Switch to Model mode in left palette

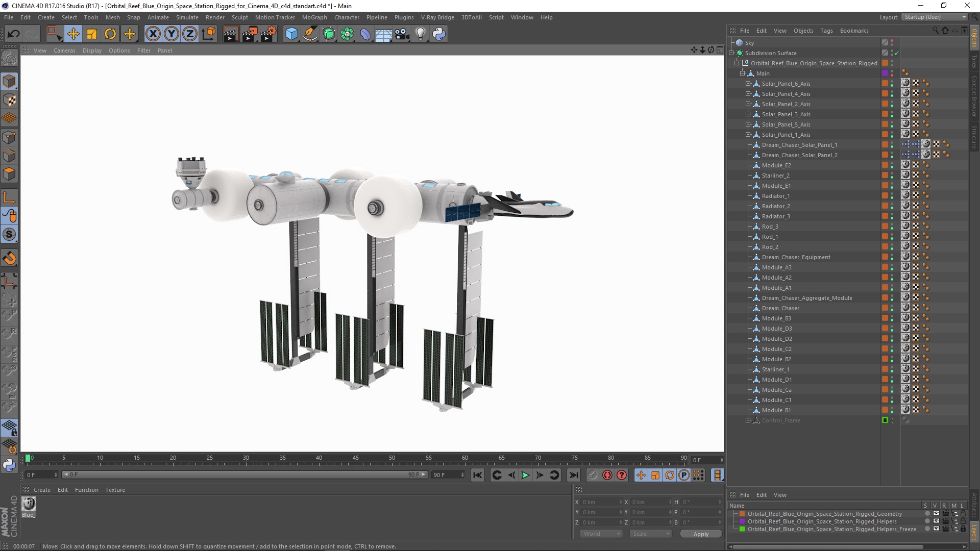pyautogui.click(x=9, y=81)
